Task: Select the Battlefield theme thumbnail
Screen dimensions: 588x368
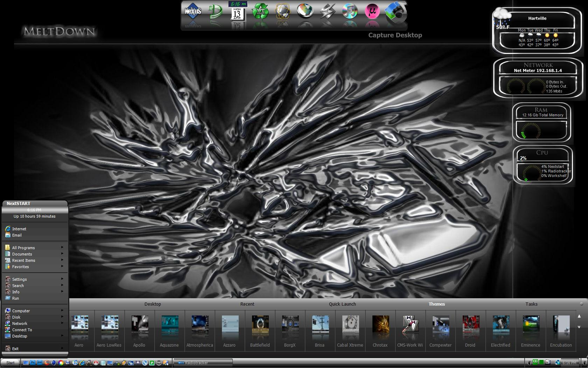Action: [260, 330]
